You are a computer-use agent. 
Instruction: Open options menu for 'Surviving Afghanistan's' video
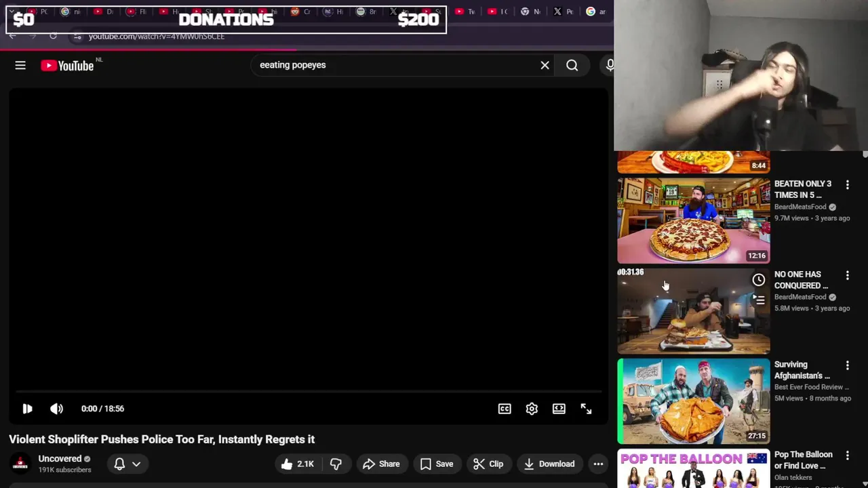tap(847, 365)
